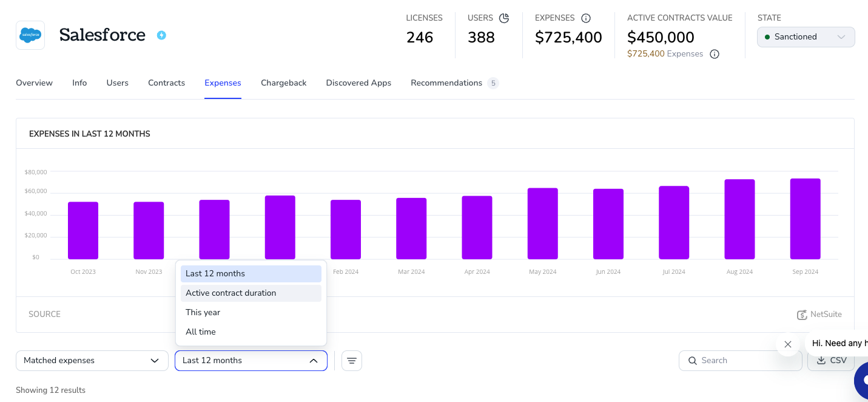Image resolution: width=868 pixels, height=402 pixels.
Task: Switch to the Overview tab
Action: pos(34,83)
